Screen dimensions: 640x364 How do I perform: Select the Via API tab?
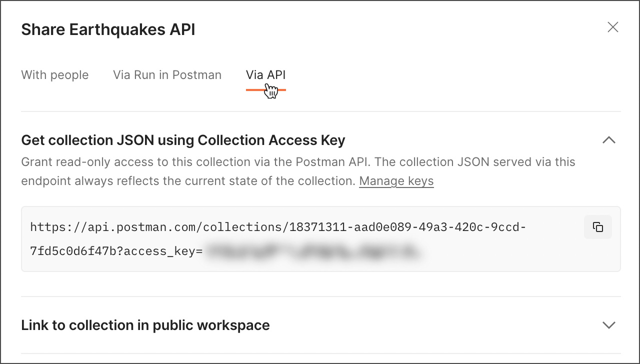coord(265,75)
